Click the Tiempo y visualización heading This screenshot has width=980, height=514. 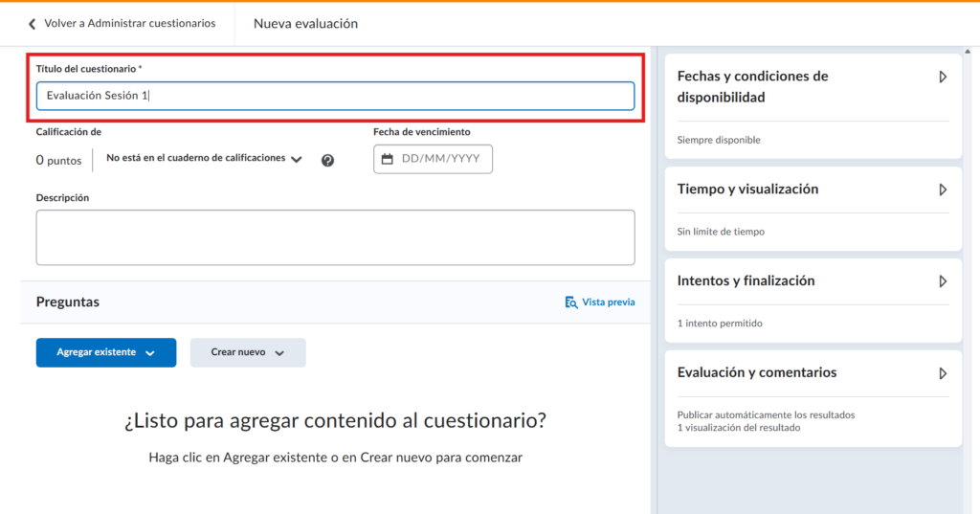pos(747,190)
